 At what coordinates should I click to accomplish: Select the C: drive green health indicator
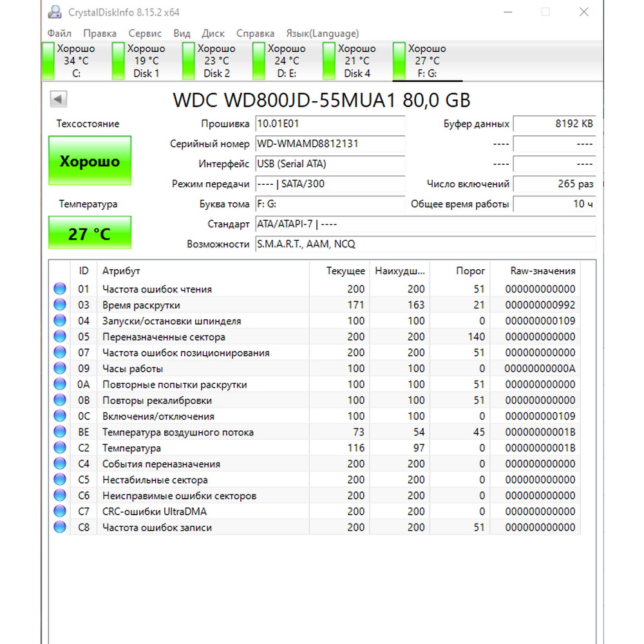(x=48, y=61)
